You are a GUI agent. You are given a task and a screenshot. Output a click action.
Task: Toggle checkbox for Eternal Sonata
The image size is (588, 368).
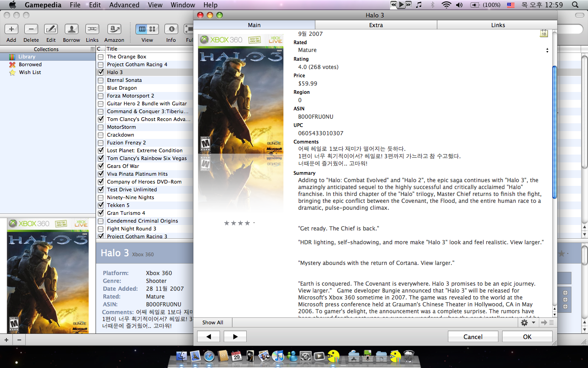click(101, 80)
